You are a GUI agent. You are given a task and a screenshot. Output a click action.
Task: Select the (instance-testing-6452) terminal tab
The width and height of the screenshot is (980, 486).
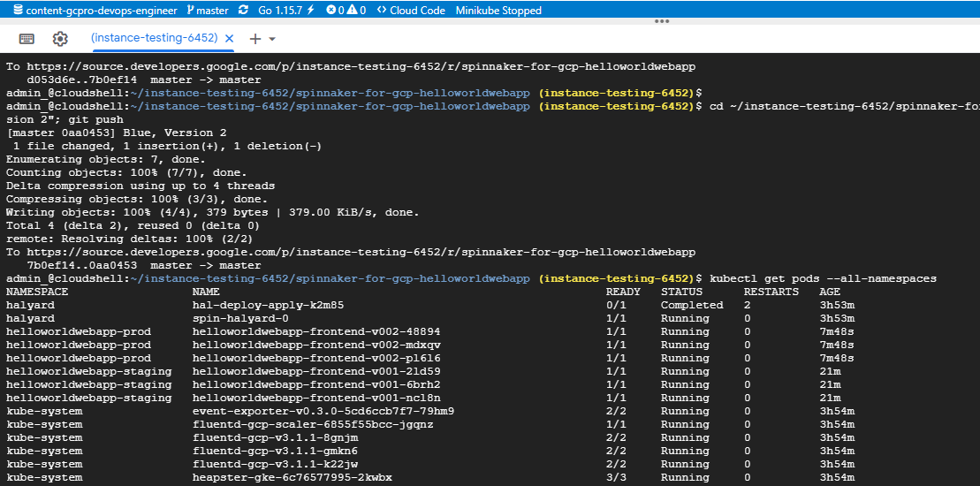154,39
